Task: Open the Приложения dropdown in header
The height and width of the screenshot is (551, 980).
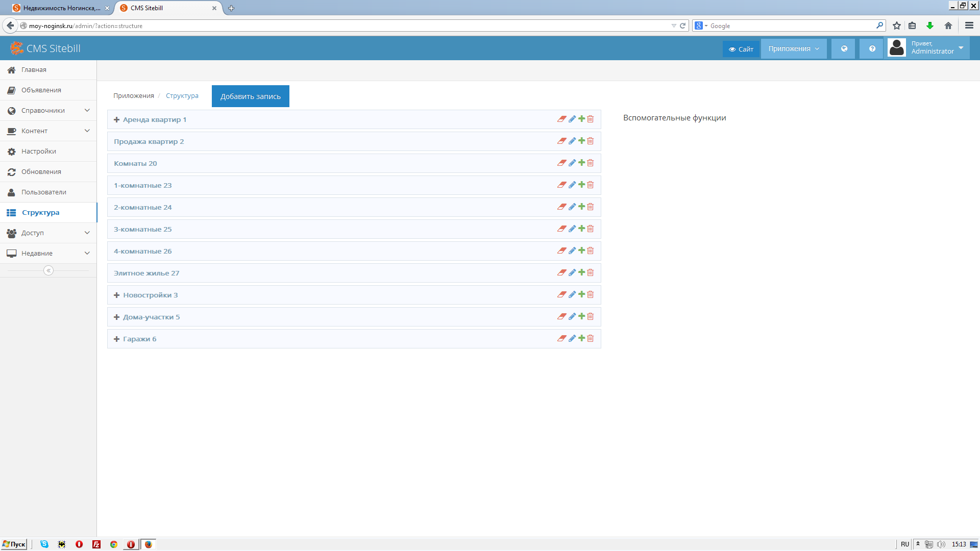Action: (794, 49)
